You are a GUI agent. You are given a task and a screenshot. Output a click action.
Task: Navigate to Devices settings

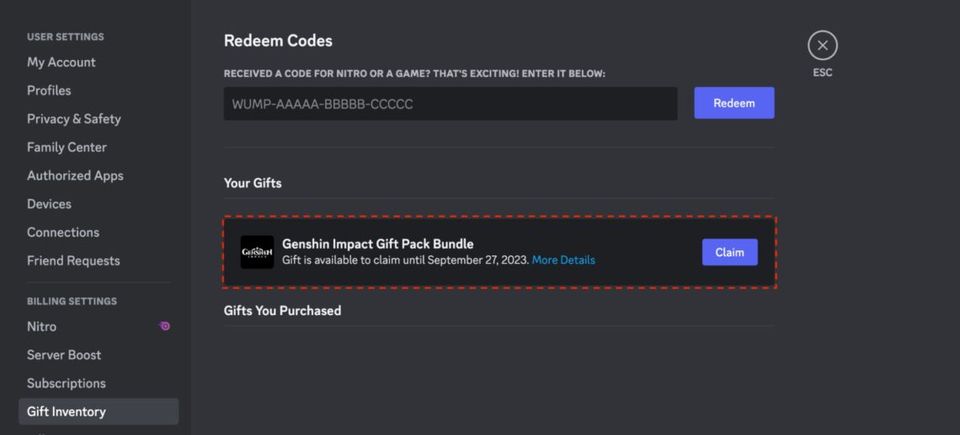pos(49,204)
